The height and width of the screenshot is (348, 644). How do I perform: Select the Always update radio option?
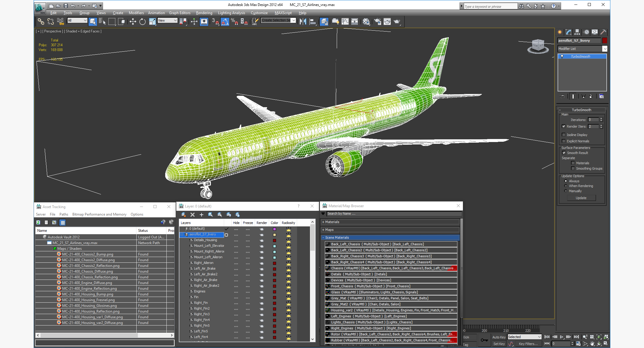coord(566,181)
